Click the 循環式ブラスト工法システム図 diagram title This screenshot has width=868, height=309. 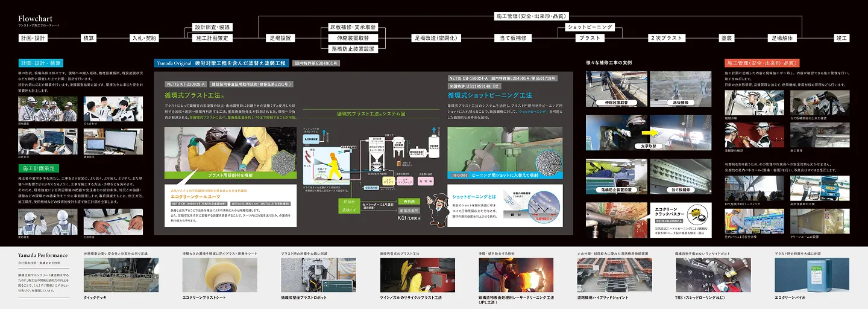point(371,113)
